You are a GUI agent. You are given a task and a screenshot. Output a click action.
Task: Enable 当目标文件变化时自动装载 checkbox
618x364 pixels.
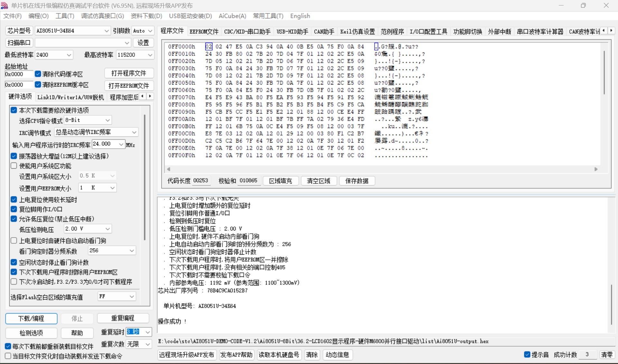tap(8, 356)
